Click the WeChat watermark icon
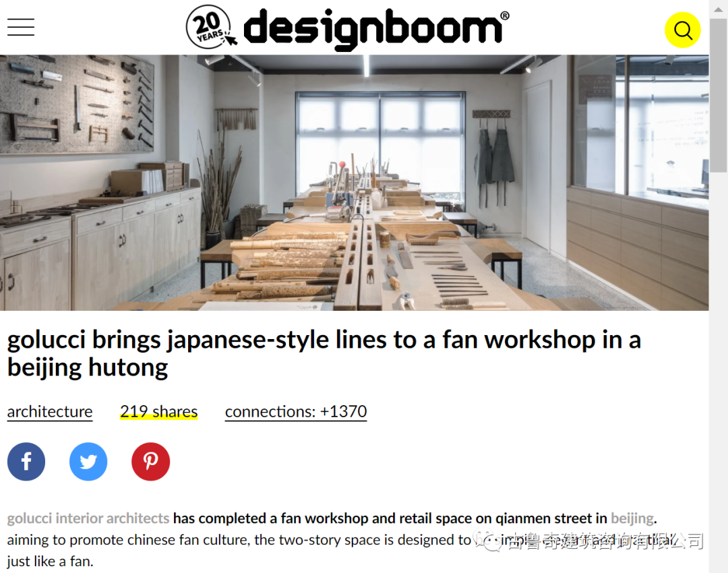This screenshot has height=573, width=728. [487, 541]
